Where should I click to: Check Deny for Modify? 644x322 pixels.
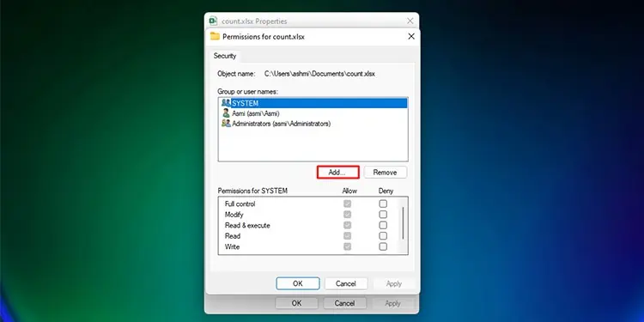[x=383, y=215]
